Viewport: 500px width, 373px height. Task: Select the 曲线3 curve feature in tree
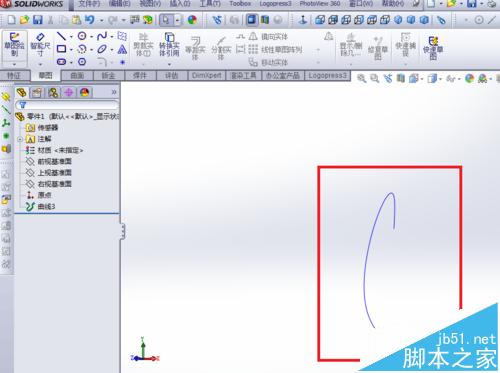(x=41, y=207)
